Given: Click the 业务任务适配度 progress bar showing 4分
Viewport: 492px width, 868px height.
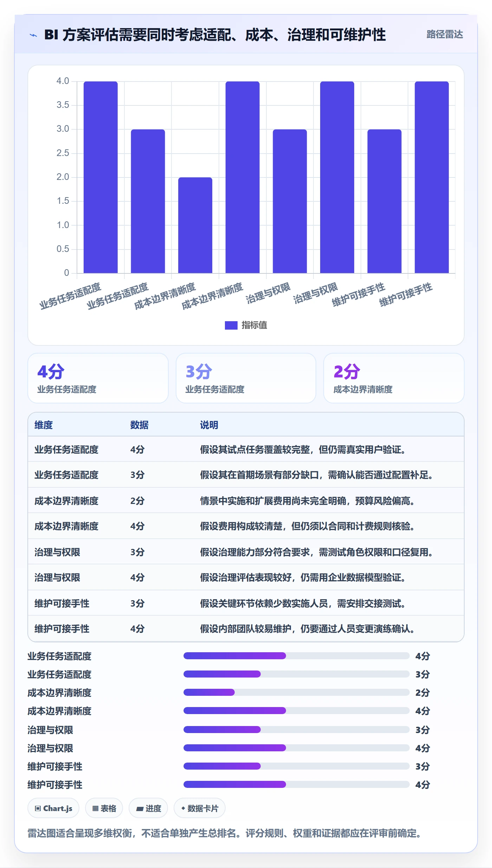Looking at the screenshot, I should coord(296,656).
